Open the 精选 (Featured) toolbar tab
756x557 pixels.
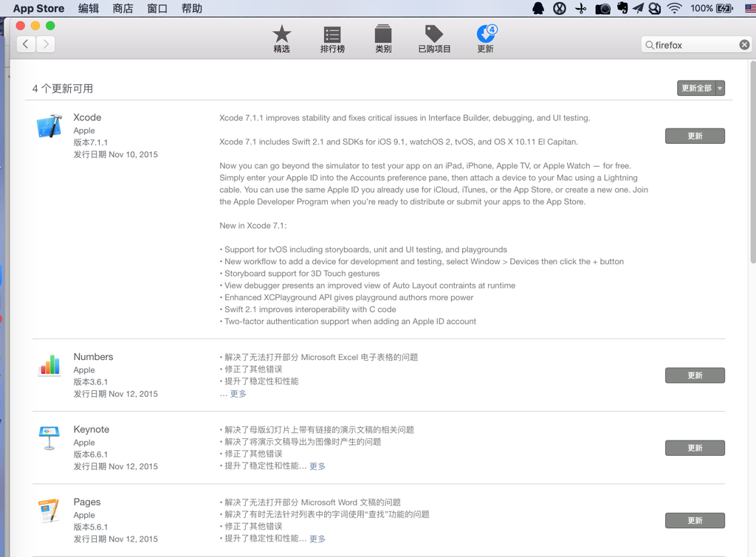tap(281, 39)
